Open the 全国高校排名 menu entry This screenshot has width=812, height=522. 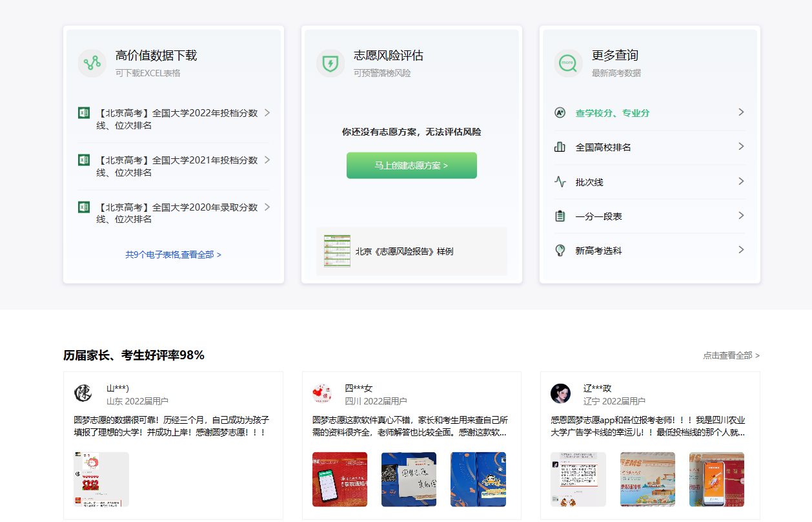click(604, 147)
